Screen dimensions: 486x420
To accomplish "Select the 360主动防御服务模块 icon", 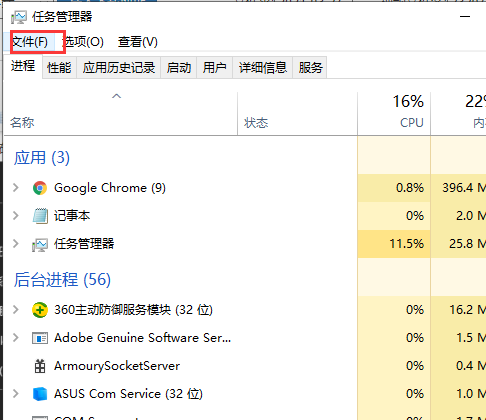I will tap(40, 310).
